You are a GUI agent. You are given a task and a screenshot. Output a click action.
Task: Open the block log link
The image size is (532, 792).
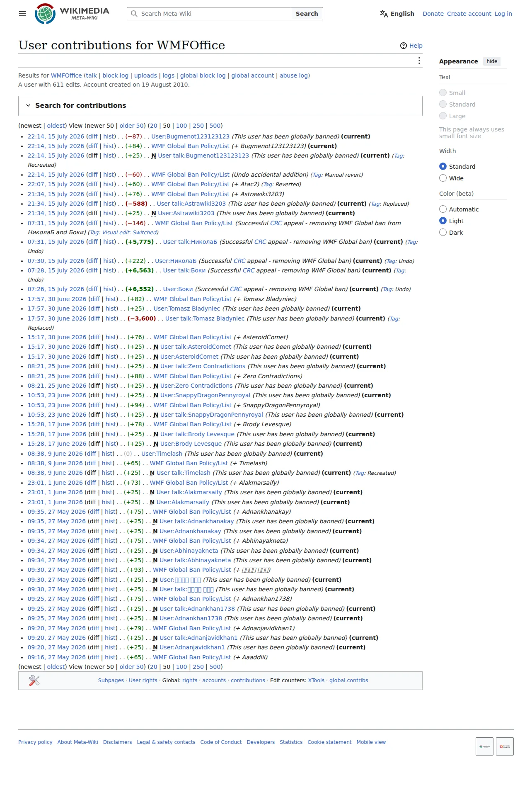tap(115, 75)
